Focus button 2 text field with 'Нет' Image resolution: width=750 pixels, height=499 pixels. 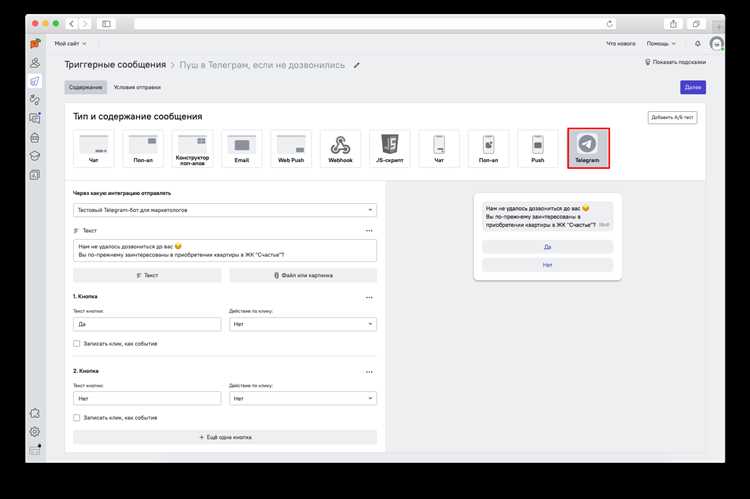147,398
